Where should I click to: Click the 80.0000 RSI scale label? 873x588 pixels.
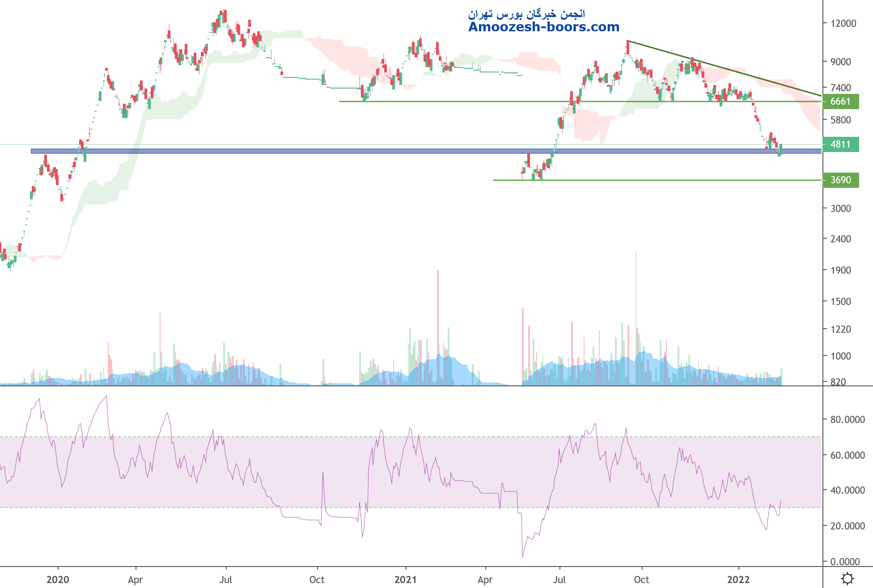pyautogui.click(x=847, y=419)
